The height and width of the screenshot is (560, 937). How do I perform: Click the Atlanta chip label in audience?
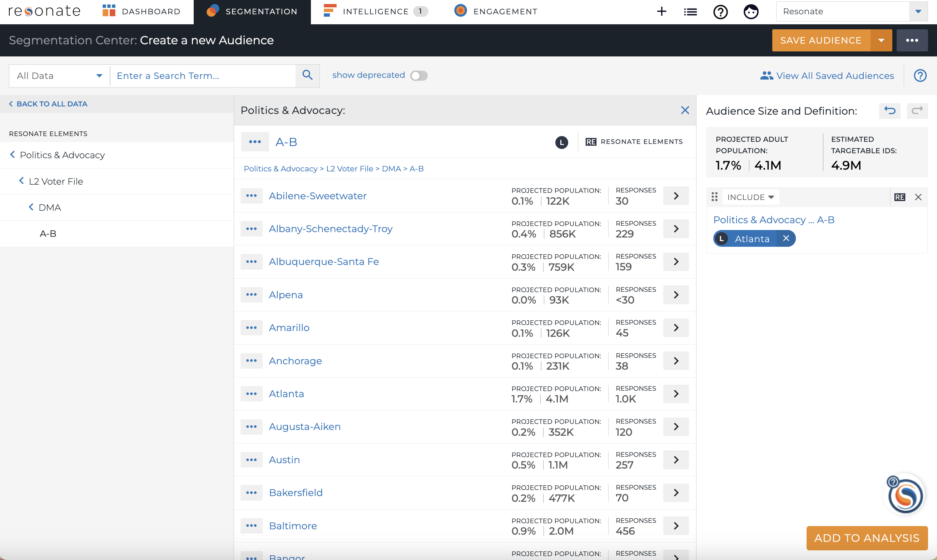coord(752,239)
